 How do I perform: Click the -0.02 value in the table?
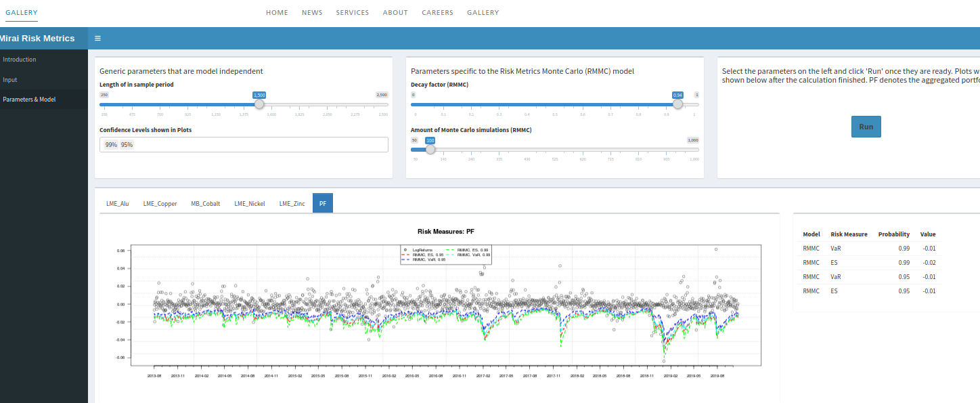[x=929, y=262]
